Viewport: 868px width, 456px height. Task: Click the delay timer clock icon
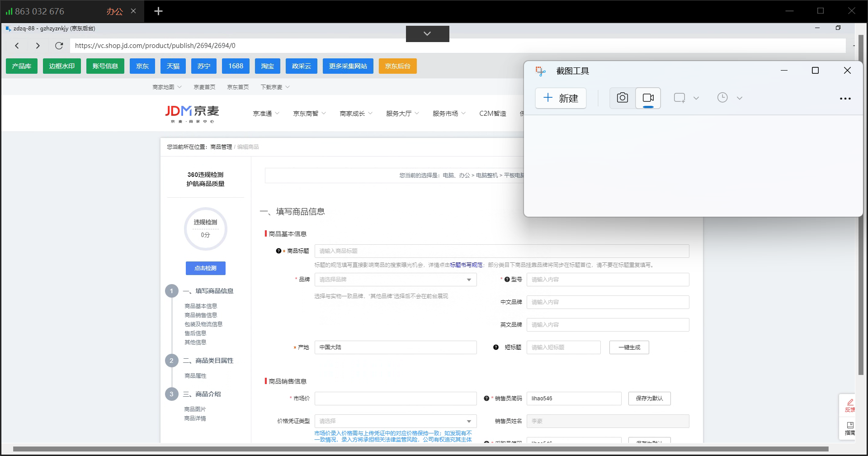[722, 98]
